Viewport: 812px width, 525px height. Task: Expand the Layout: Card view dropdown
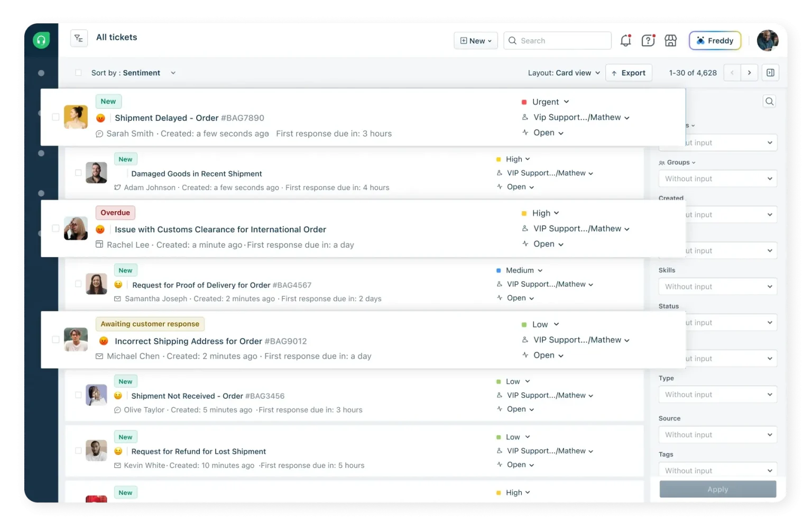pos(564,73)
